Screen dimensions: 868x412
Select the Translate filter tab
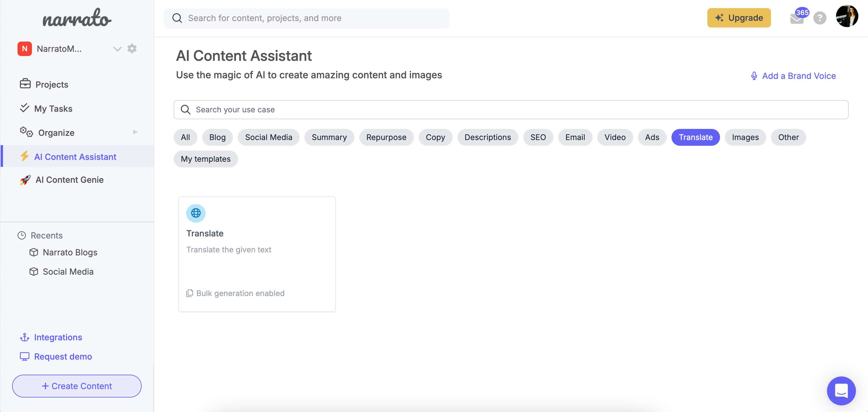(696, 137)
